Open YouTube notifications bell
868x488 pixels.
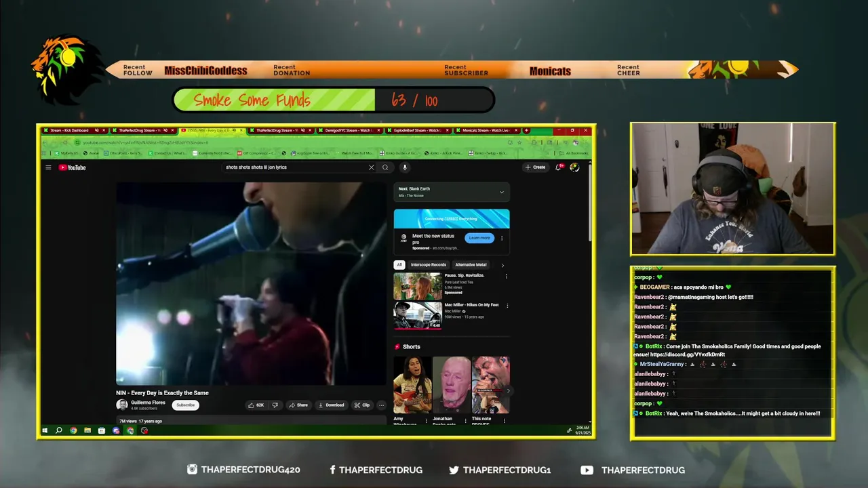tap(559, 167)
